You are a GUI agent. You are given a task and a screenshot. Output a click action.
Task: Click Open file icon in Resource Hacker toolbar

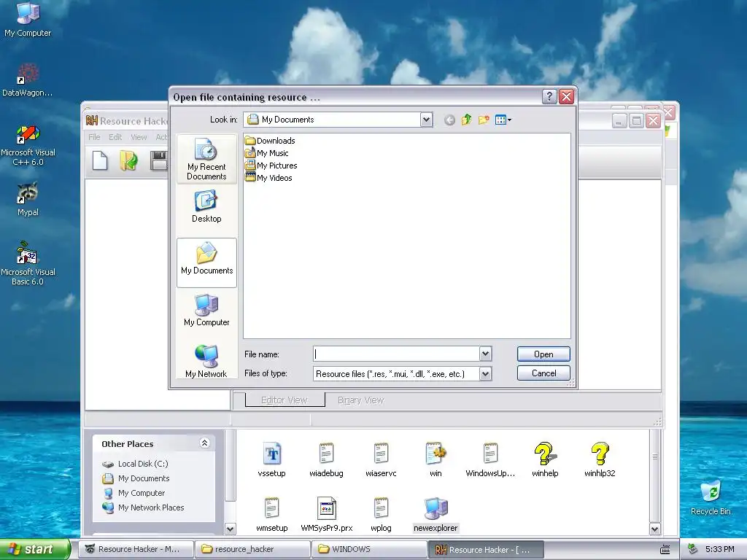point(128,160)
